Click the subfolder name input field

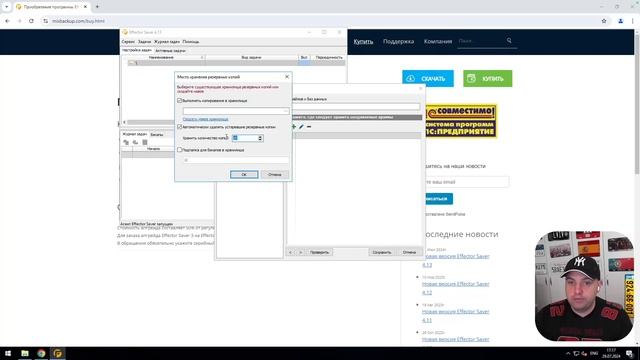click(x=236, y=160)
